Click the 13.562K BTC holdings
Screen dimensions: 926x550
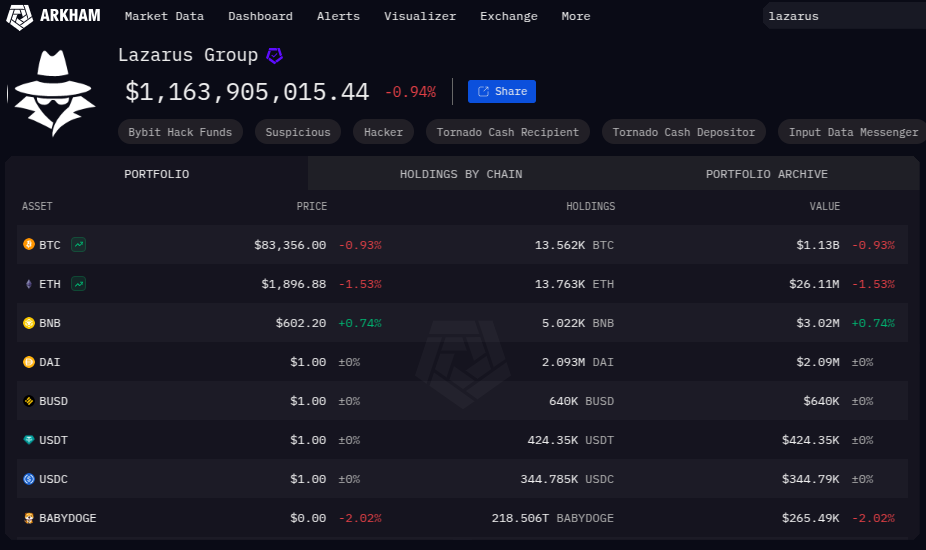pyautogui.click(x=574, y=245)
